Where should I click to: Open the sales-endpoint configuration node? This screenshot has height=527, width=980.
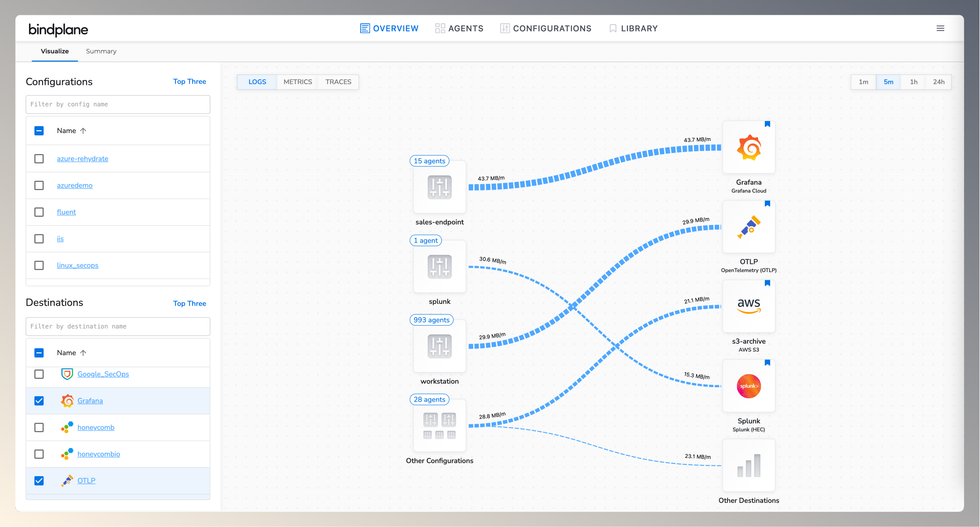coord(439,187)
